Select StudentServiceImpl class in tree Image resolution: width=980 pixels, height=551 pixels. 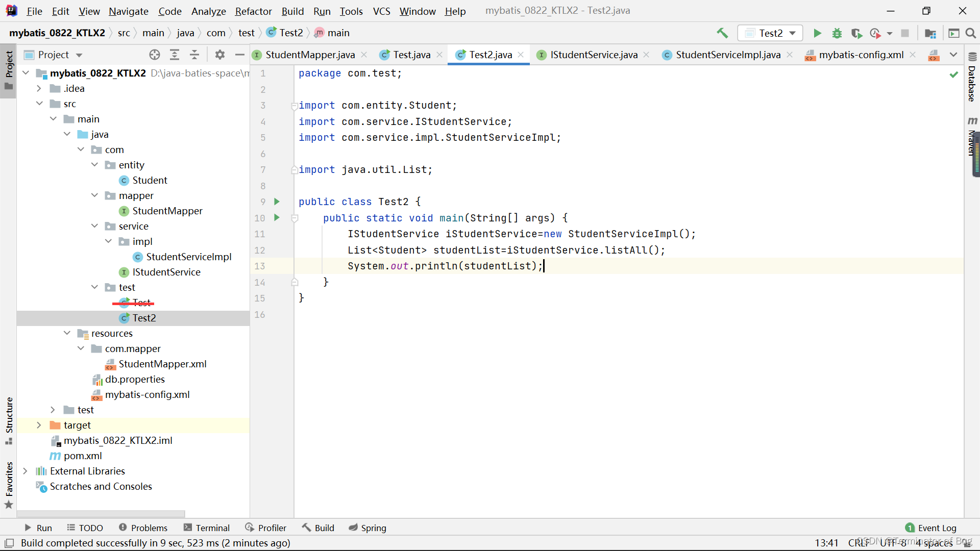[x=188, y=257]
